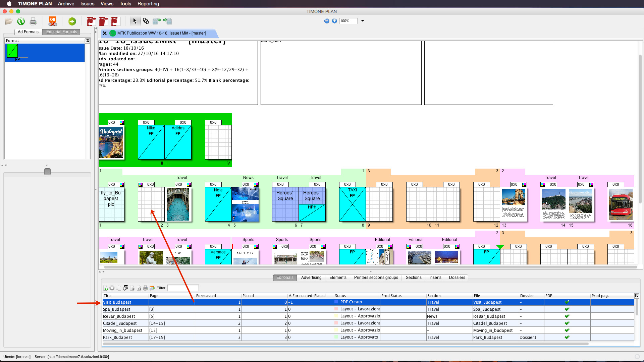Image resolution: width=644 pixels, height=362 pixels.
Task: Switch to Ad Formats tab
Action: click(x=28, y=32)
